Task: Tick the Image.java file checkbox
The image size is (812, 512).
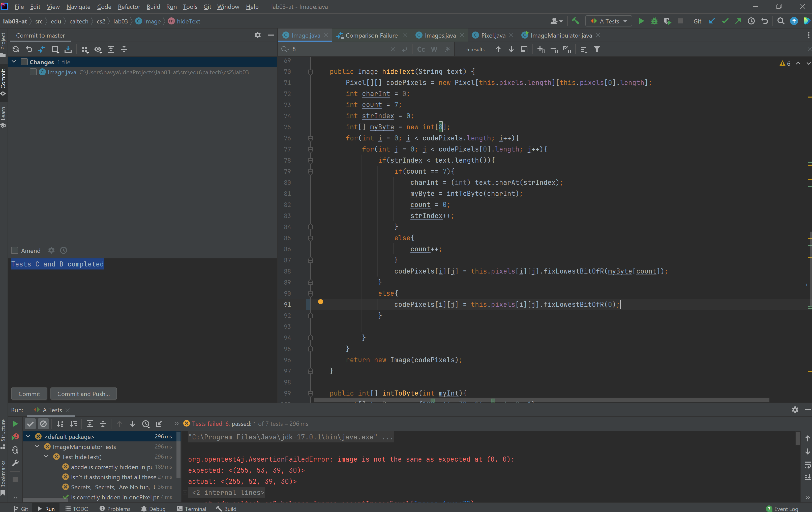Action: coord(33,72)
